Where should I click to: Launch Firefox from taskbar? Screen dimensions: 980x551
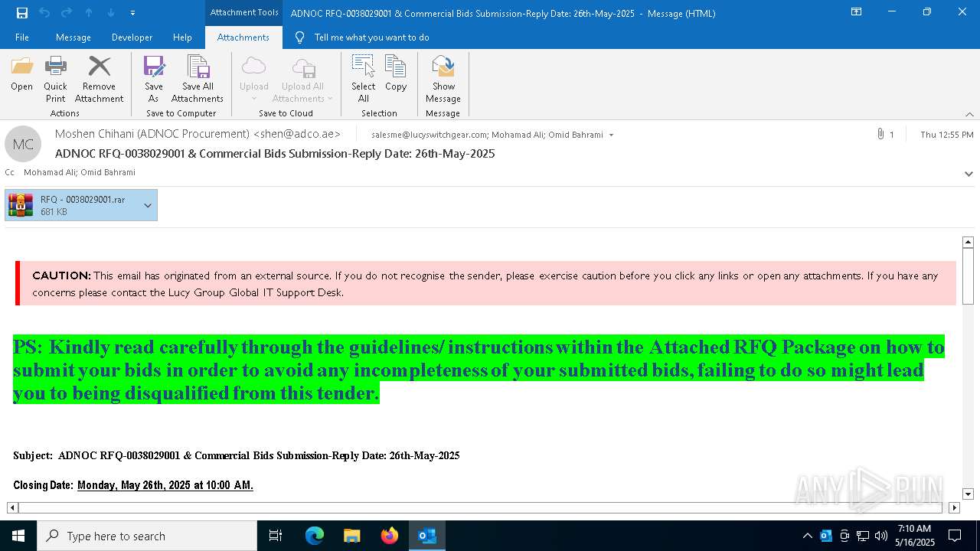point(390,536)
